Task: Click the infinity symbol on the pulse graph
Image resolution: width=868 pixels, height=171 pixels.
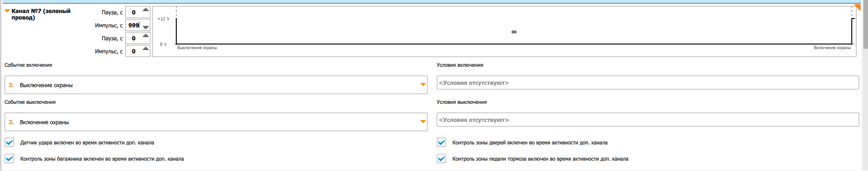Action: point(514,32)
